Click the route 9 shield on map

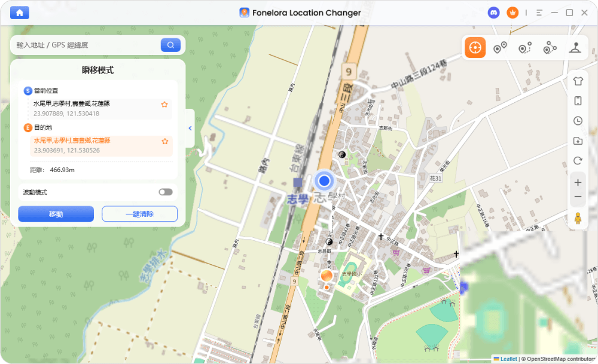[348, 72]
